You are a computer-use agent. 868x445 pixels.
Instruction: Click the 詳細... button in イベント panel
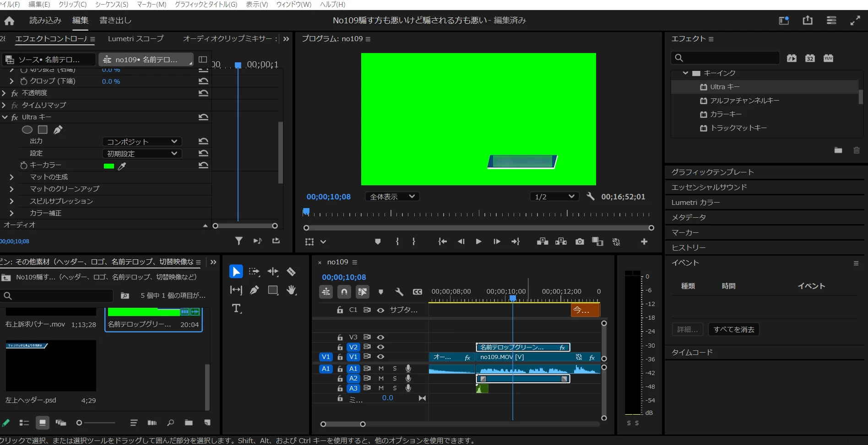click(x=688, y=329)
